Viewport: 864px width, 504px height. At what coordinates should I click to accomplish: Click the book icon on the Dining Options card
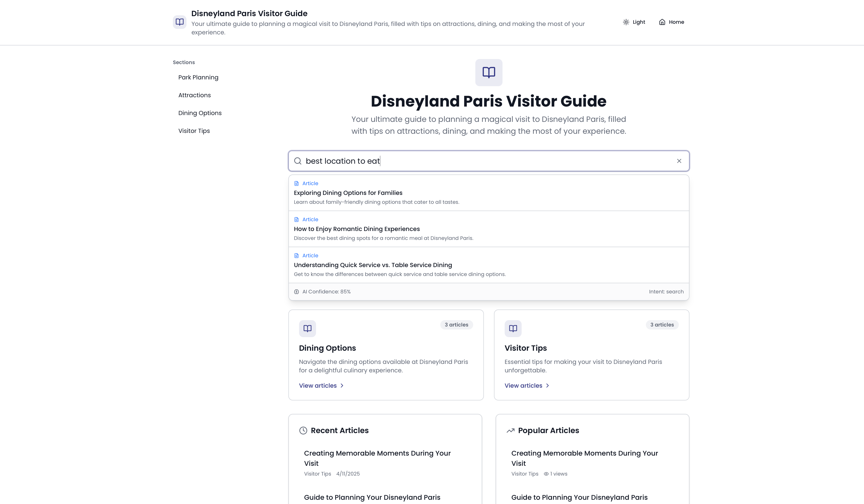pos(307,328)
